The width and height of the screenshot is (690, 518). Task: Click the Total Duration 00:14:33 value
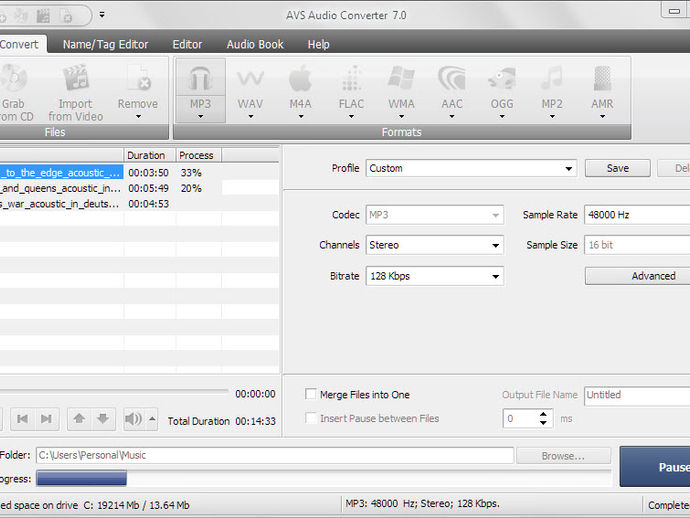point(255,421)
